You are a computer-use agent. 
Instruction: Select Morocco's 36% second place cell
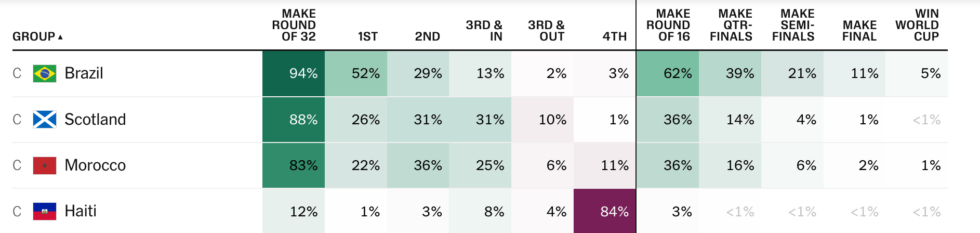pos(418,165)
